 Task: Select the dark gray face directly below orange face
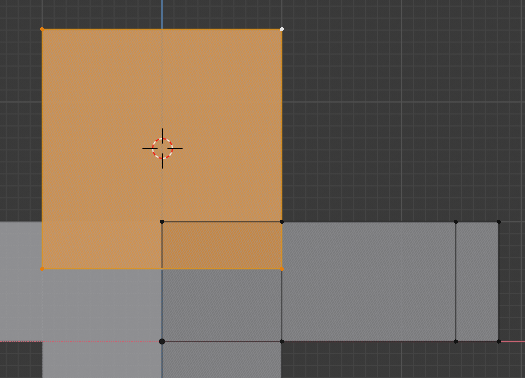[222, 305]
